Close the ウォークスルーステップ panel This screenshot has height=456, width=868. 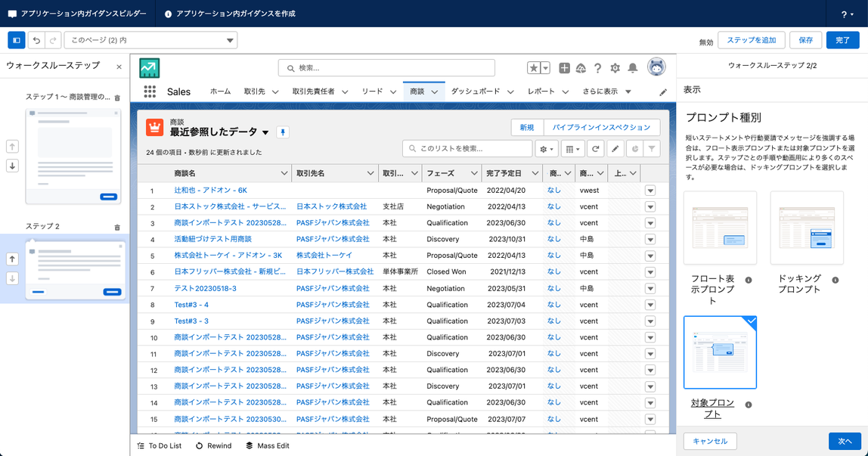119,67
